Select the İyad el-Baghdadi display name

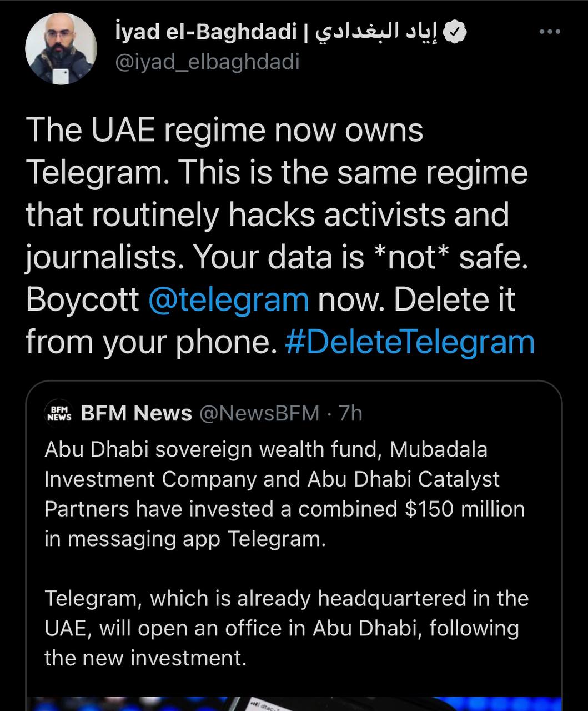pyautogui.click(x=205, y=33)
